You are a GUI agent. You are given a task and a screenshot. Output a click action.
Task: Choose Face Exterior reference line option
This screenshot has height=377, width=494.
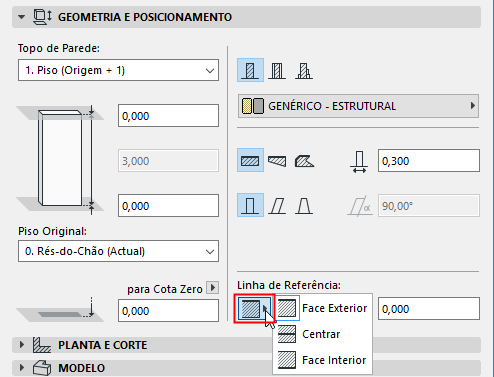pos(322,308)
